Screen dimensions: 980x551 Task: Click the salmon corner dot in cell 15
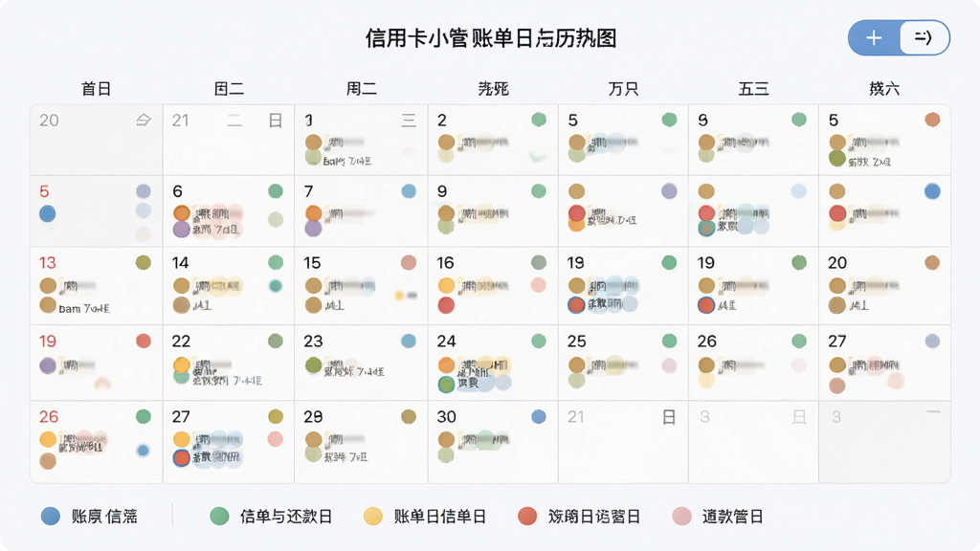click(x=409, y=262)
